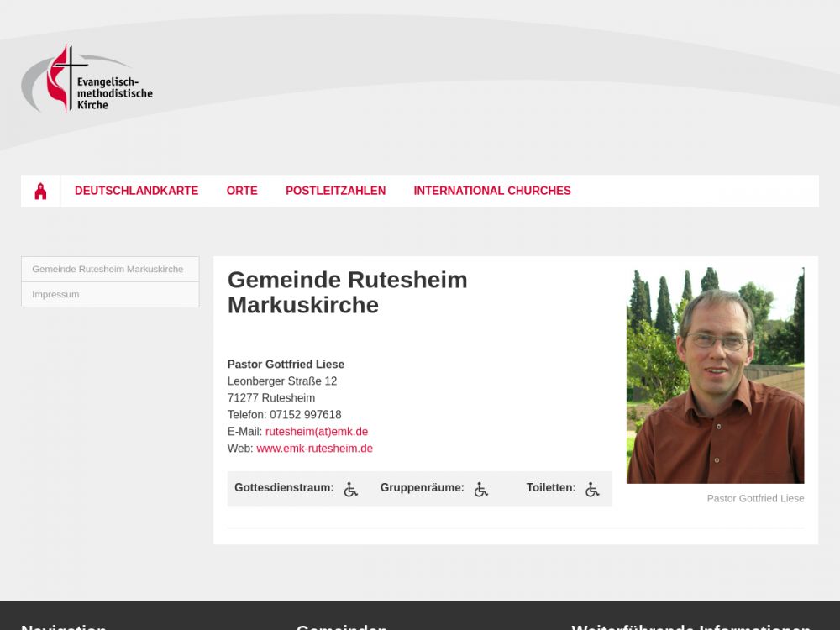The image size is (840, 630).
Task: Go to International Churches
Action: coord(492,191)
